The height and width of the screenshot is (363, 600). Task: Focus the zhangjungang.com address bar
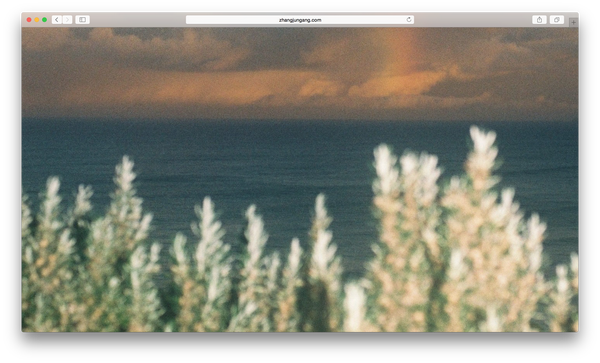coord(300,20)
